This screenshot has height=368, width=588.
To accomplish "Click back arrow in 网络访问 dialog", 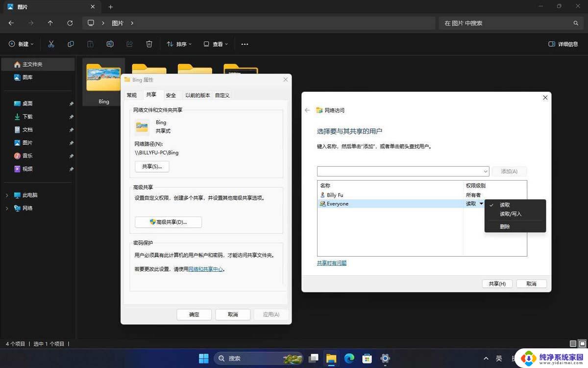I will pos(307,110).
